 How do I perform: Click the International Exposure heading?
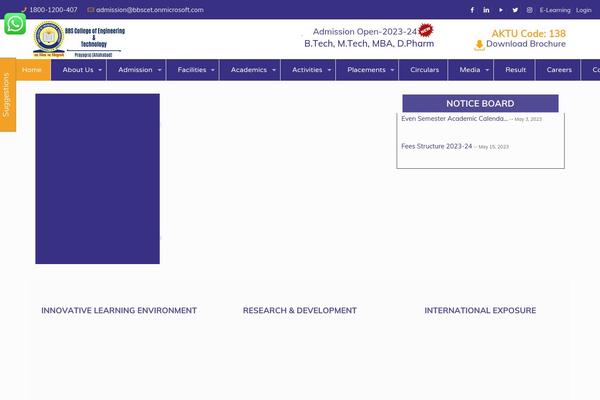point(480,310)
